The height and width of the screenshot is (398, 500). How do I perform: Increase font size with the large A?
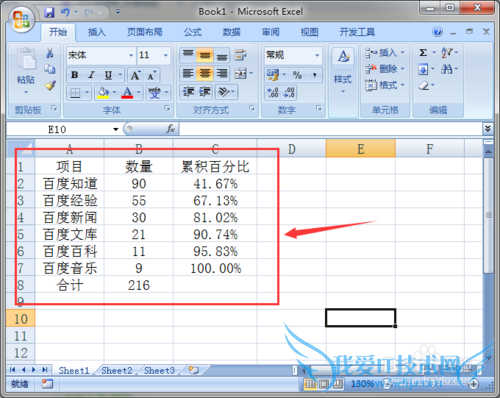[135, 75]
